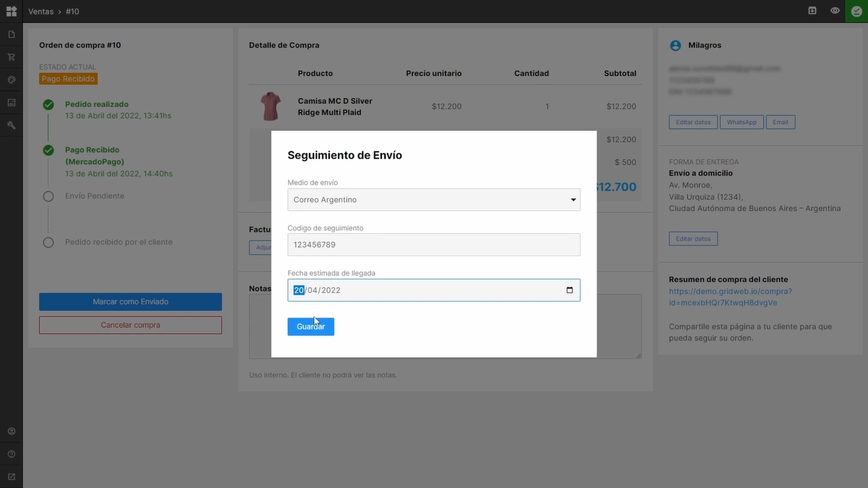Open the image gallery icon in sidebar
Viewport: 868px width, 488px height.
[11, 102]
